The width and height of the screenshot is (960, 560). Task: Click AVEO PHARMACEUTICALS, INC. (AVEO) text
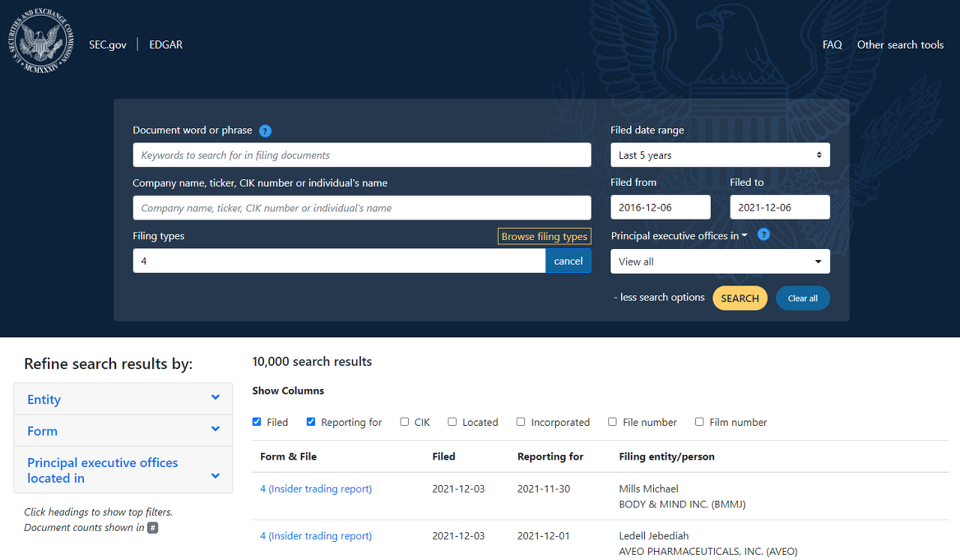(x=708, y=552)
